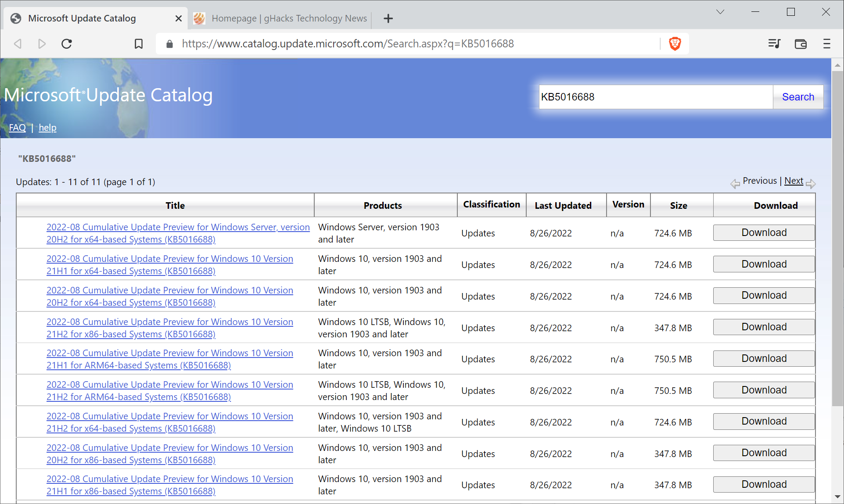The height and width of the screenshot is (504, 844).
Task: Click the page refresh icon
Action: tap(67, 43)
